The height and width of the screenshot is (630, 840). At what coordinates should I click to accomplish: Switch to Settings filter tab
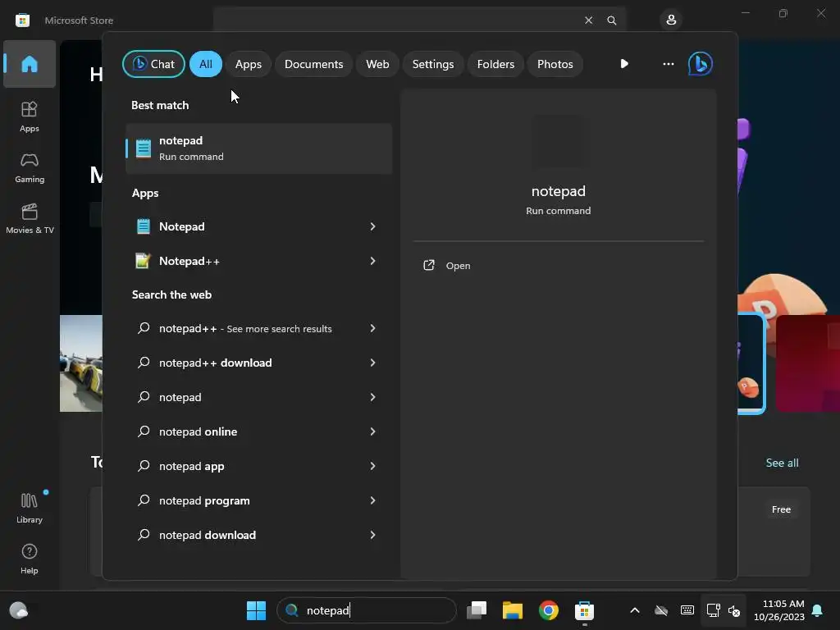pos(433,64)
